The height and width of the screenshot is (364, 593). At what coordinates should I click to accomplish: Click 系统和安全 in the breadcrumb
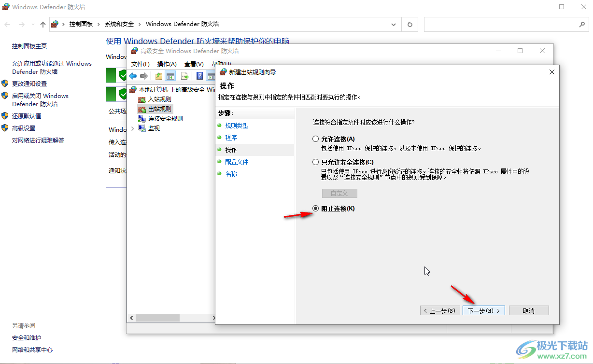click(x=119, y=24)
